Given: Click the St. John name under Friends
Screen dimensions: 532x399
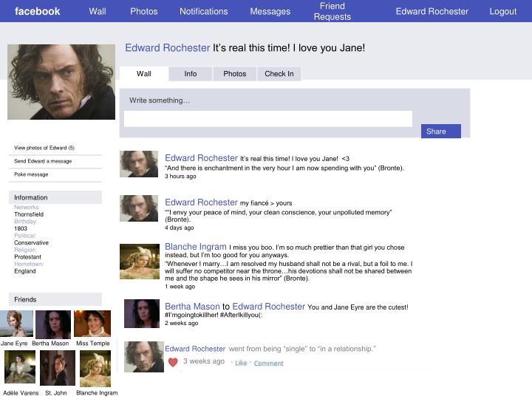Looking at the screenshot, I should (56, 392).
